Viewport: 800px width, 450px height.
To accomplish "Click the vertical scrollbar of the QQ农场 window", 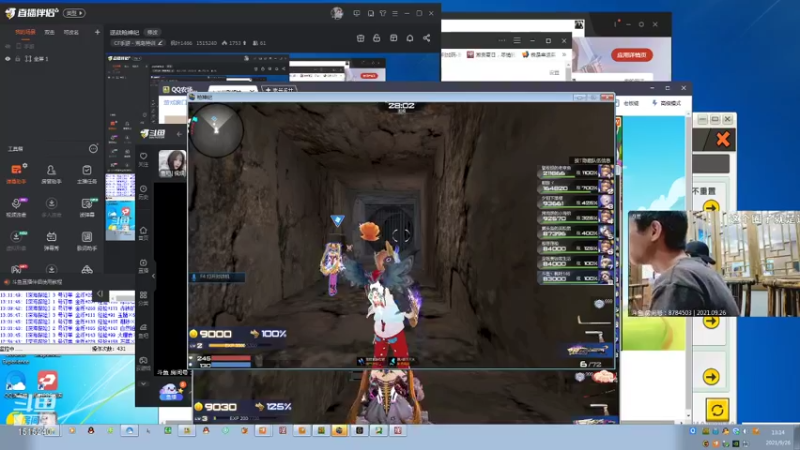I will point(688,265).
